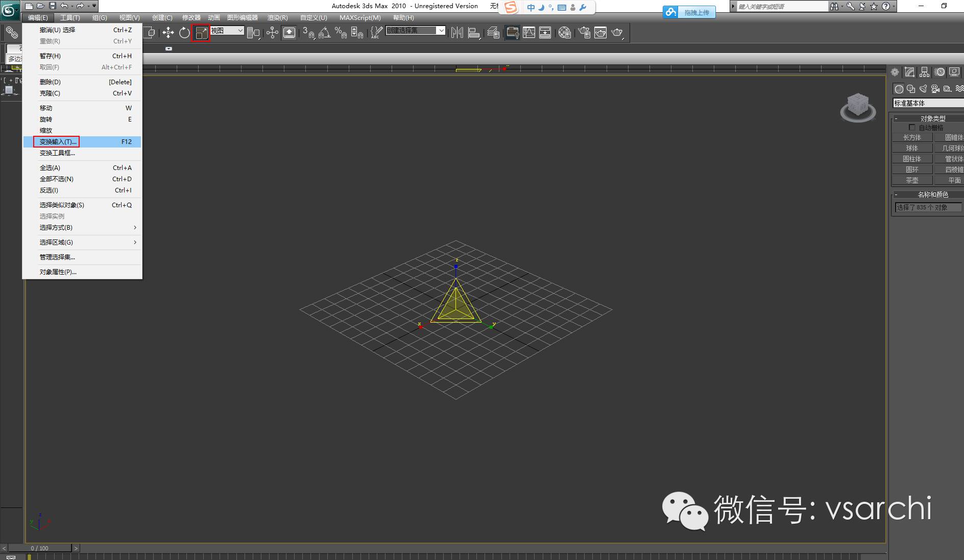Click the Select and Link chain icon

(x=11, y=33)
